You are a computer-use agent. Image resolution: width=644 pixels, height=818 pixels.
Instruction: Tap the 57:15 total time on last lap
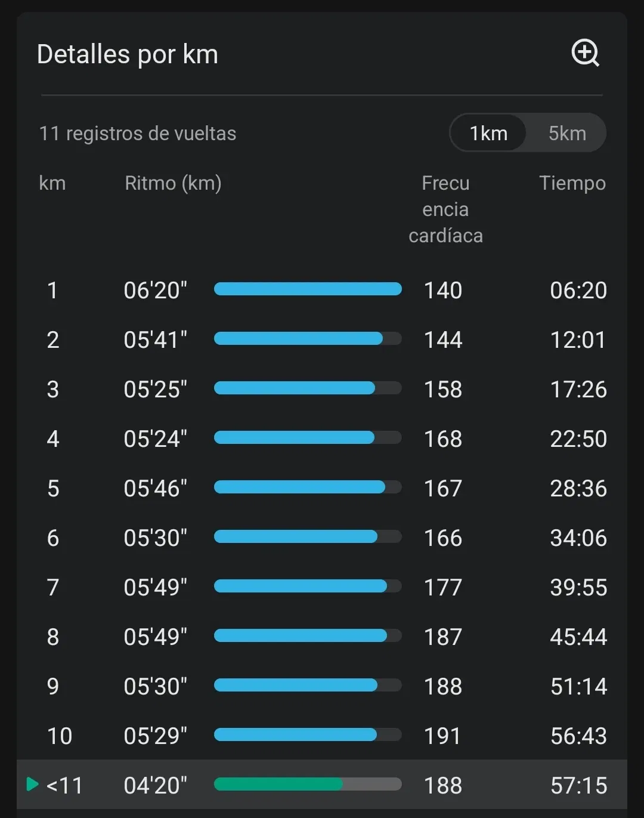(578, 785)
